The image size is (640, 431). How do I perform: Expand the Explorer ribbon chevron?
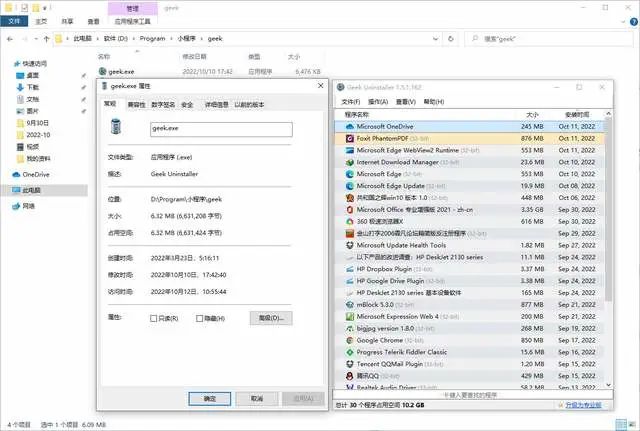click(623, 22)
